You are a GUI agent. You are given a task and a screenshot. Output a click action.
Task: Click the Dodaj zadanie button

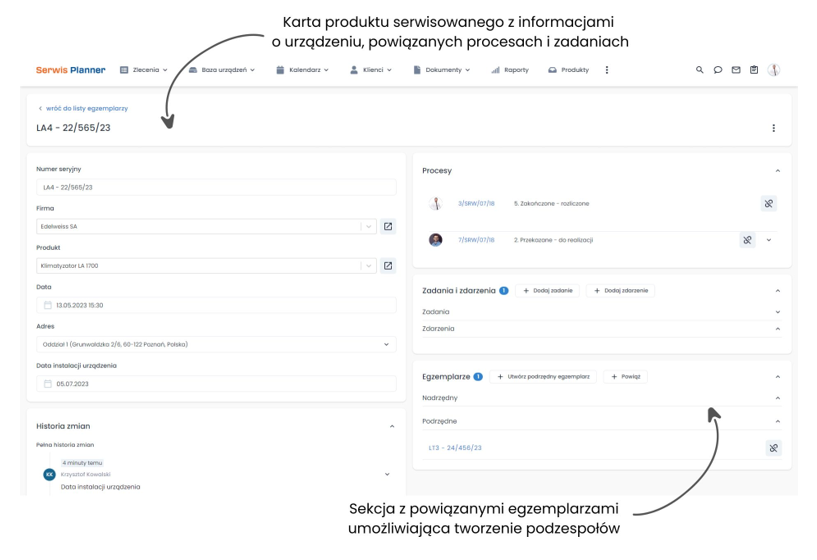[548, 291]
